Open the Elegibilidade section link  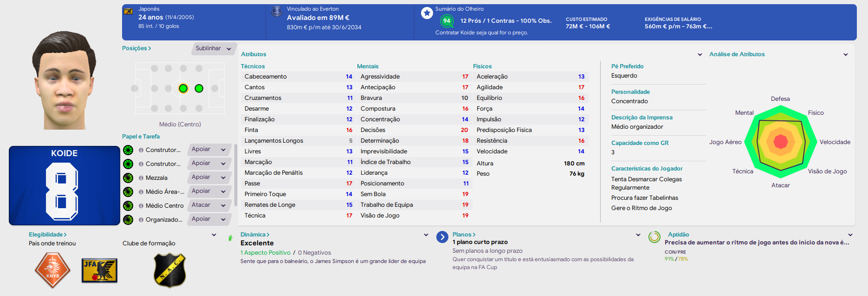[48, 235]
